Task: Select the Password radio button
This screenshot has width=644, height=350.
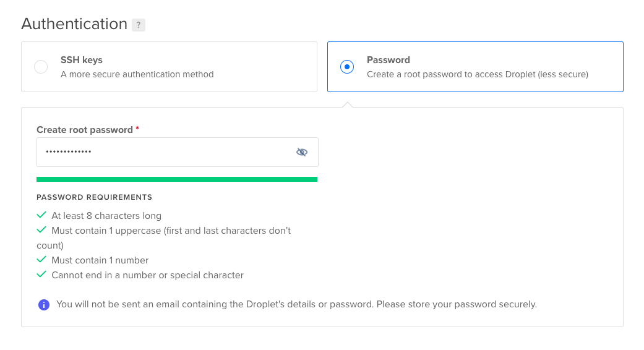Action: point(347,66)
